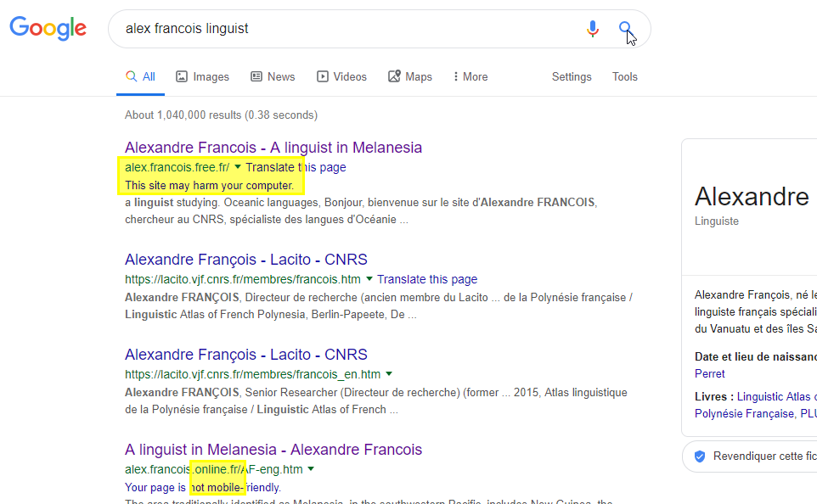817x504 pixels.
Task: Click 'Your page is not mobile-friendly' link
Action: pyautogui.click(x=203, y=487)
